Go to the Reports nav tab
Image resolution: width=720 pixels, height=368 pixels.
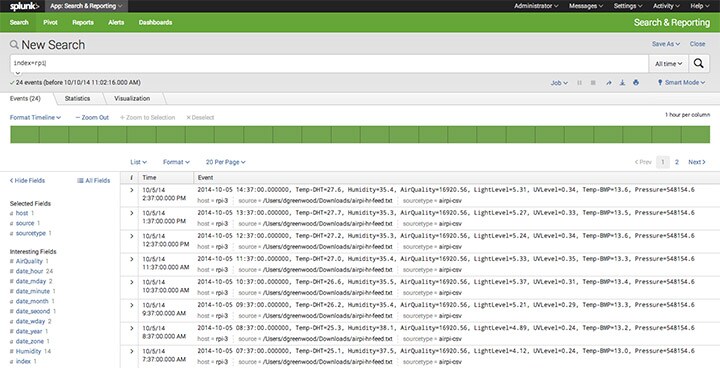point(83,23)
